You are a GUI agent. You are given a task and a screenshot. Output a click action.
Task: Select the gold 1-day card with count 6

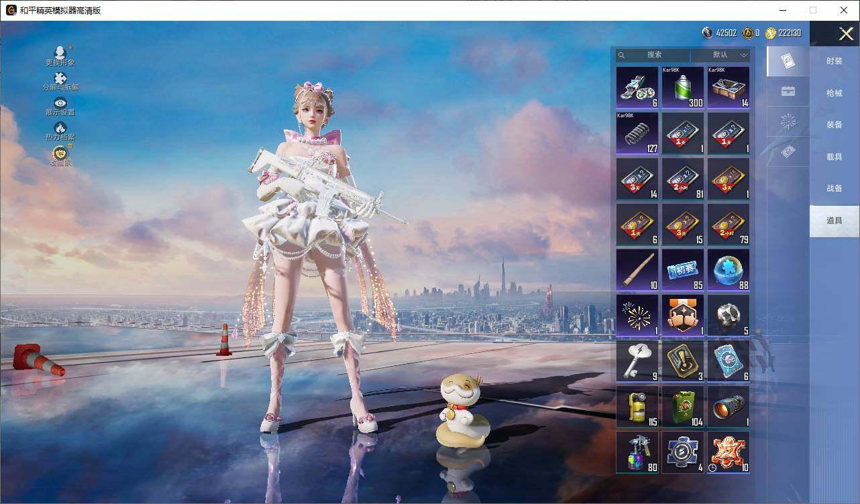pyautogui.click(x=637, y=225)
